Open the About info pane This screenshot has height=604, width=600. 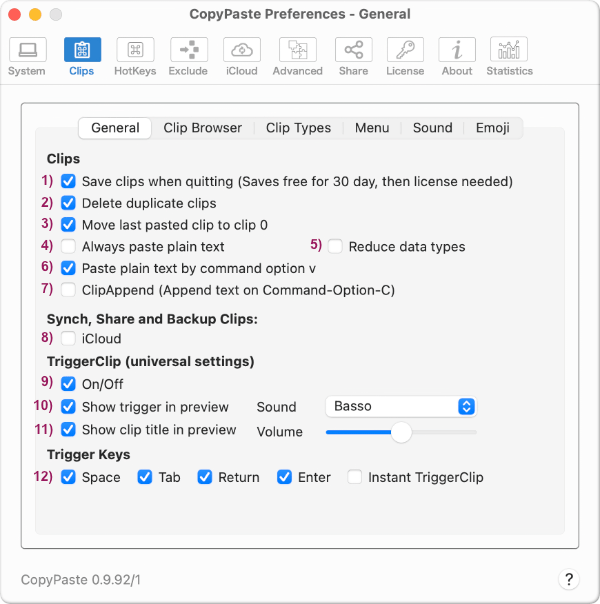(457, 56)
